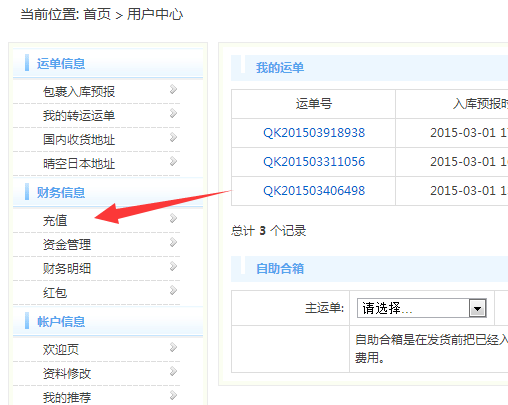The width and height of the screenshot is (508, 405).
Task: Open the 充值 recharge menu item
Action: pos(55,221)
